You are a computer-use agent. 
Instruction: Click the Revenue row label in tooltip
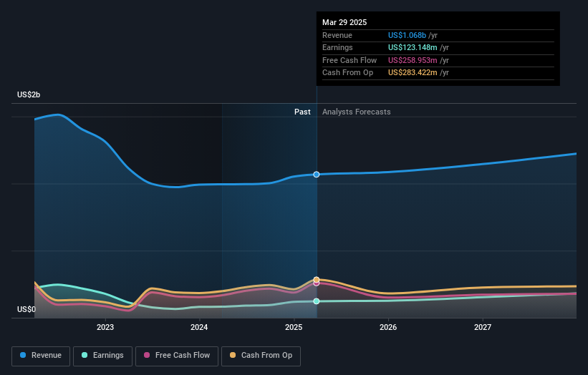[x=337, y=35]
